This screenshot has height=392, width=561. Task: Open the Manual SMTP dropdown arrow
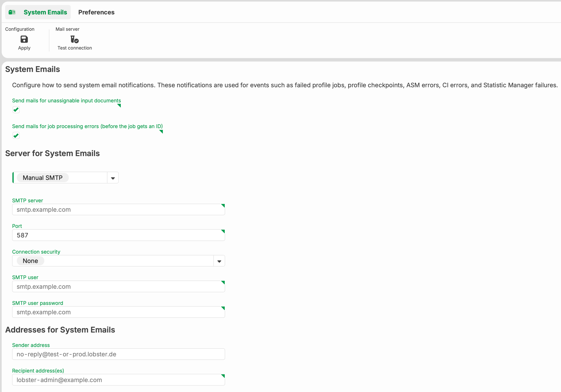click(x=113, y=178)
